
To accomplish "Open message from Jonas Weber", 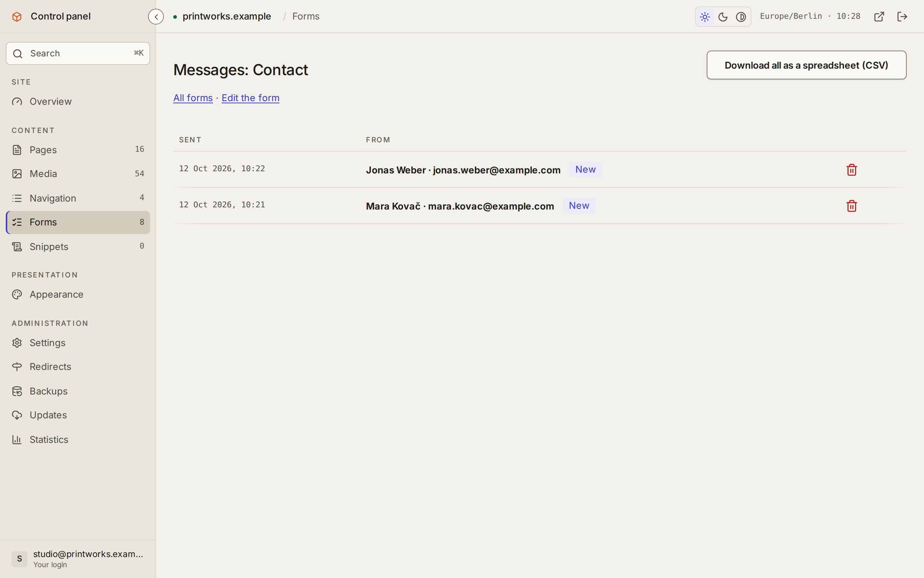I will pos(463,170).
